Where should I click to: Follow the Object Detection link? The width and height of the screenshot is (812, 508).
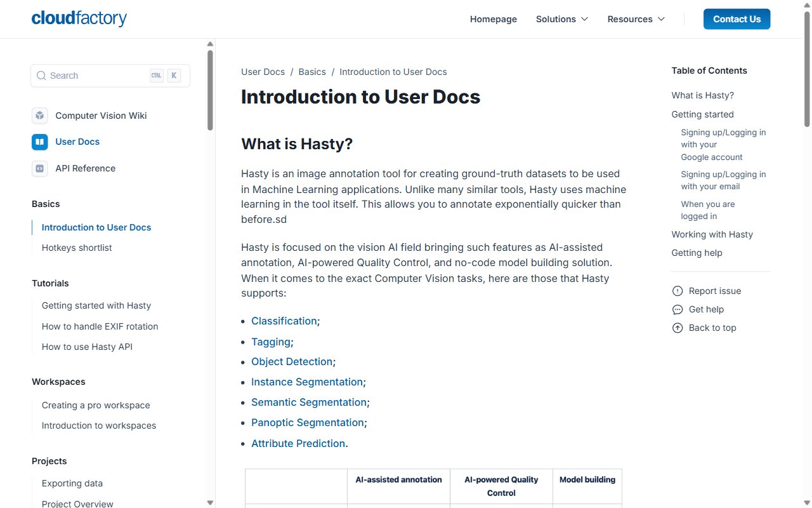(292, 361)
